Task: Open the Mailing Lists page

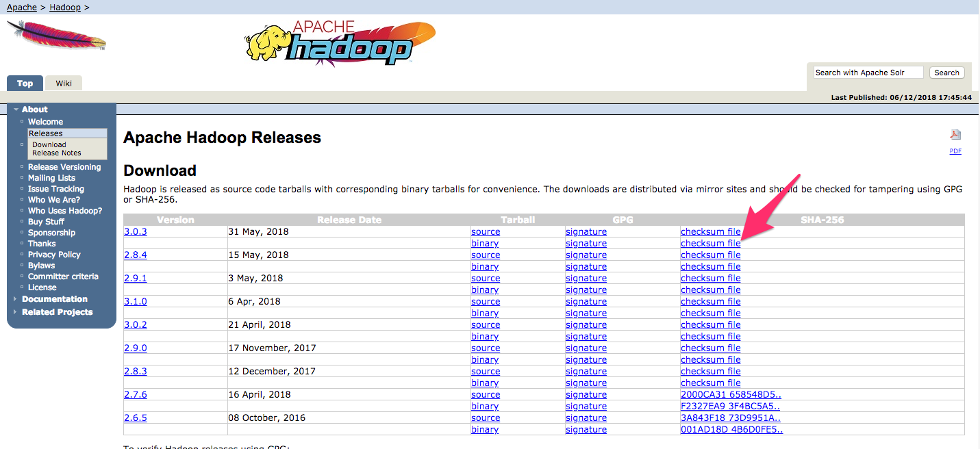Action: (x=51, y=178)
